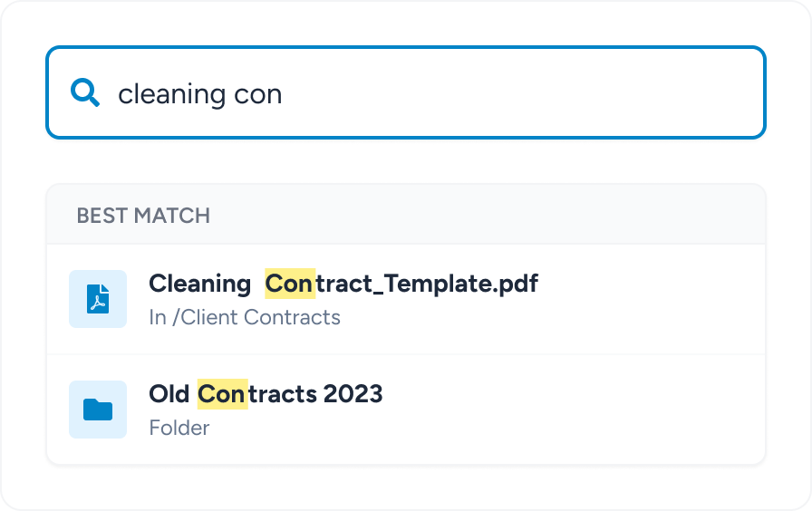Click blank space right of the PDF result
This screenshot has height=511, width=812.
(x=652, y=299)
